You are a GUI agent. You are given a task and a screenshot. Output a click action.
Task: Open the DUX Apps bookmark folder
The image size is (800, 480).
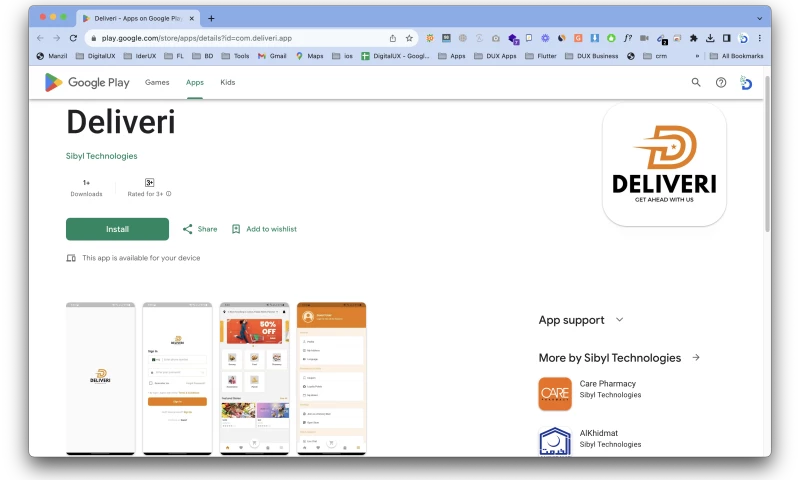click(x=495, y=56)
